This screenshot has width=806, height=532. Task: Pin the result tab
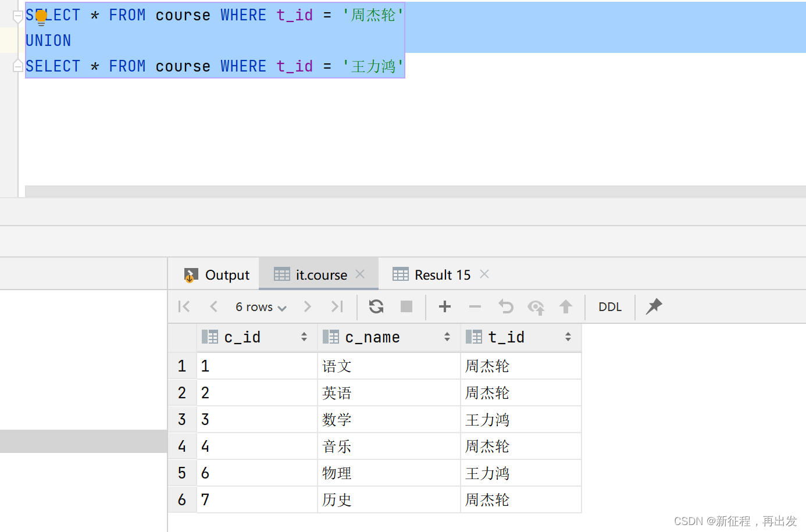pyautogui.click(x=654, y=306)
